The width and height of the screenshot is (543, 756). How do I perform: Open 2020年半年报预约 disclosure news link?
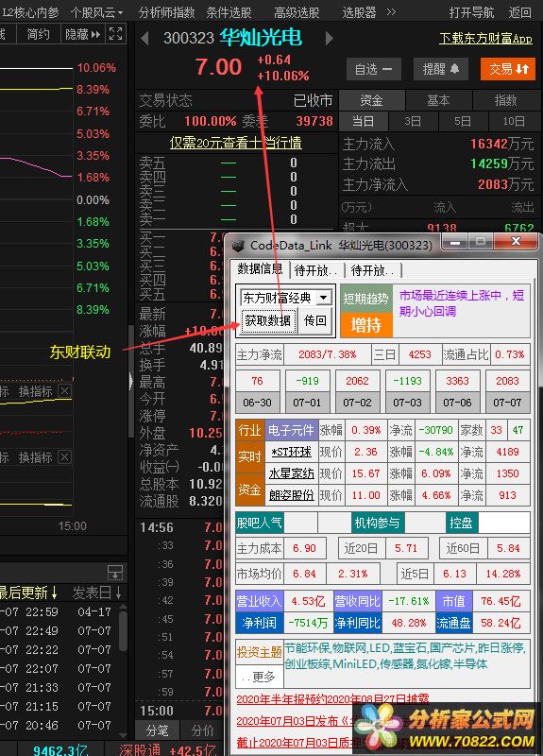point(332,698)
